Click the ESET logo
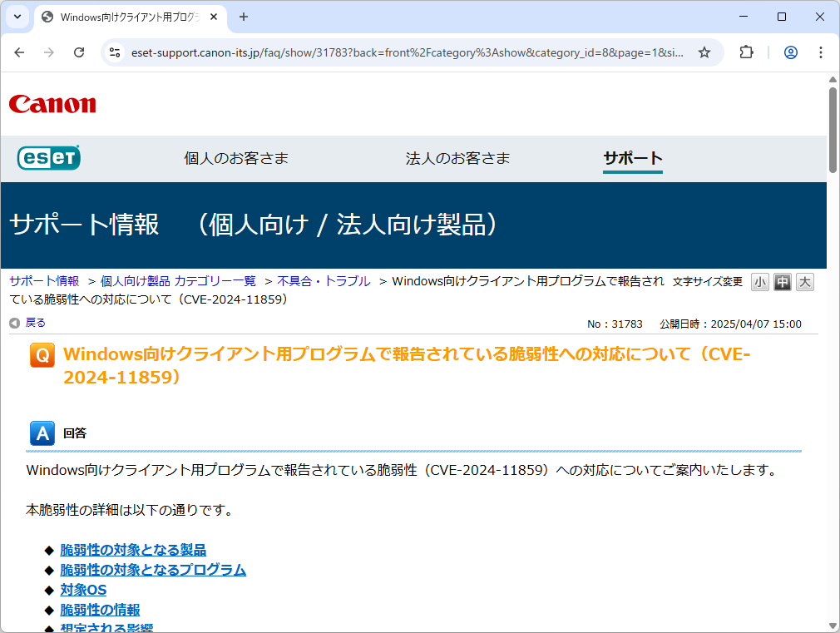 [x=47, y=157]
